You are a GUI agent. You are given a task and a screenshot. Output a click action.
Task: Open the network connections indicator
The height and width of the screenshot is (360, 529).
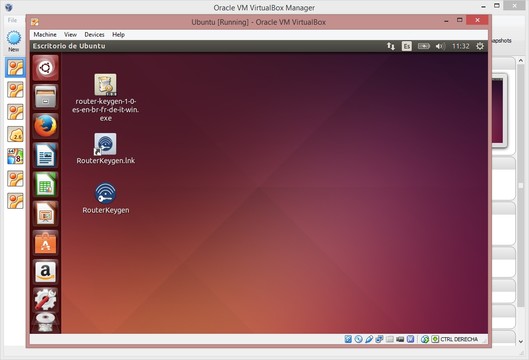coord(391,46)
